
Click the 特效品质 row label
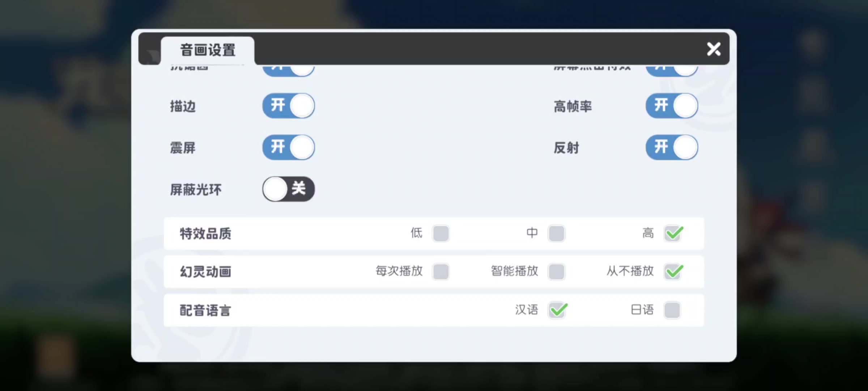pos(205,234)
